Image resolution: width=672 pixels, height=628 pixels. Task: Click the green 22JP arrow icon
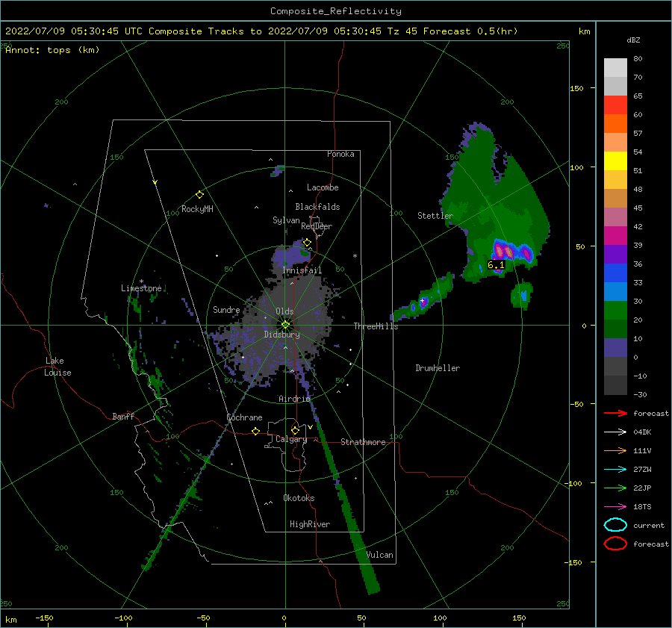click(615, 488)
